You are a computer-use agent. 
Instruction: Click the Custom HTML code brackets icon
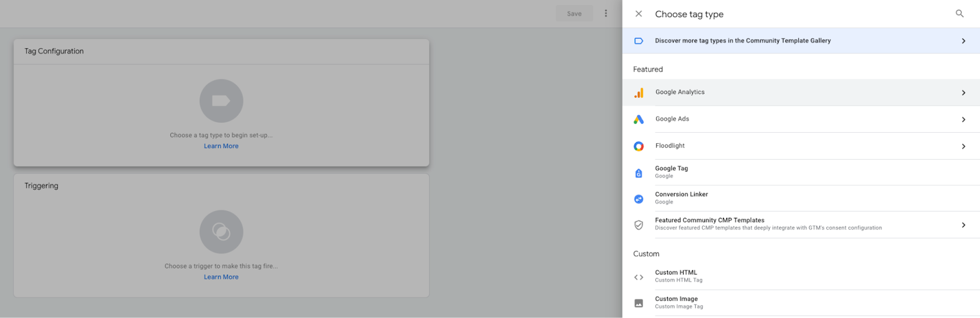(639, 277)
